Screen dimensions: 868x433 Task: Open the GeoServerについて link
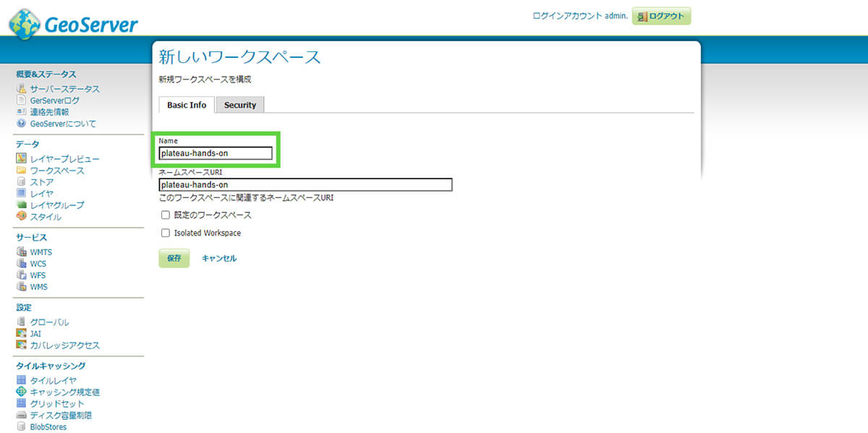63,124
